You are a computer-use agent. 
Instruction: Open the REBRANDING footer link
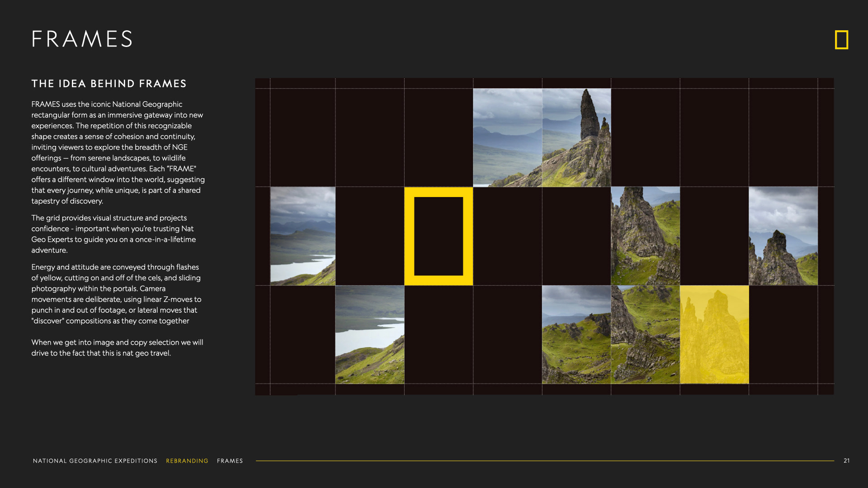[187, 461]
